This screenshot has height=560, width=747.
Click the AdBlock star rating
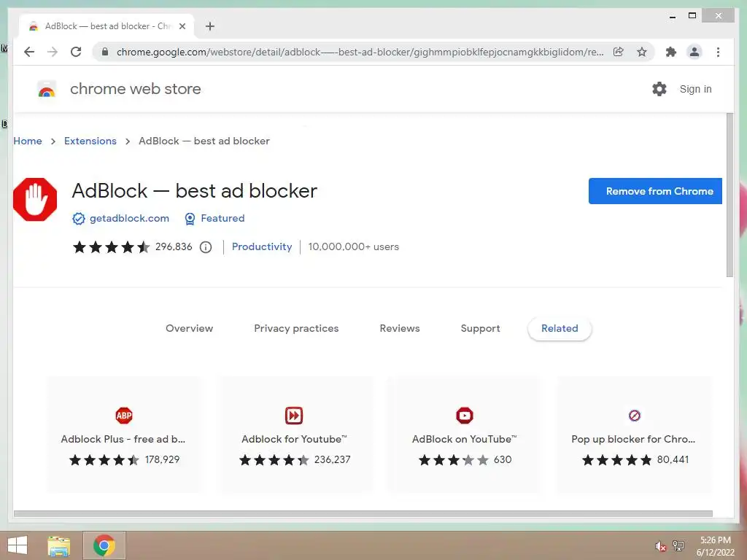[x=111, y=247]
